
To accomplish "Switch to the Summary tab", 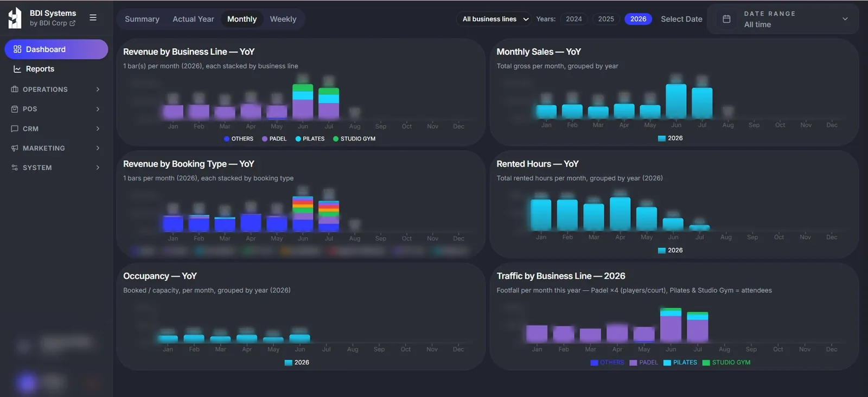I will (142, 19).
